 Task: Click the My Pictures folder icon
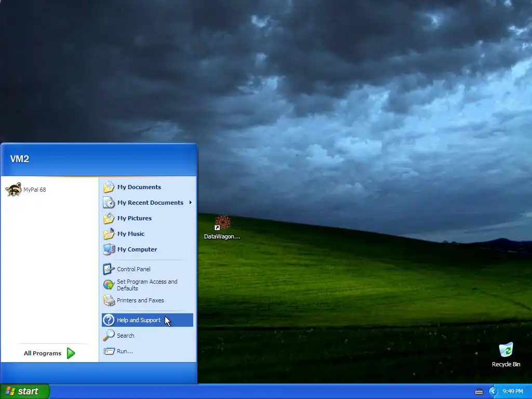[109, 218]
